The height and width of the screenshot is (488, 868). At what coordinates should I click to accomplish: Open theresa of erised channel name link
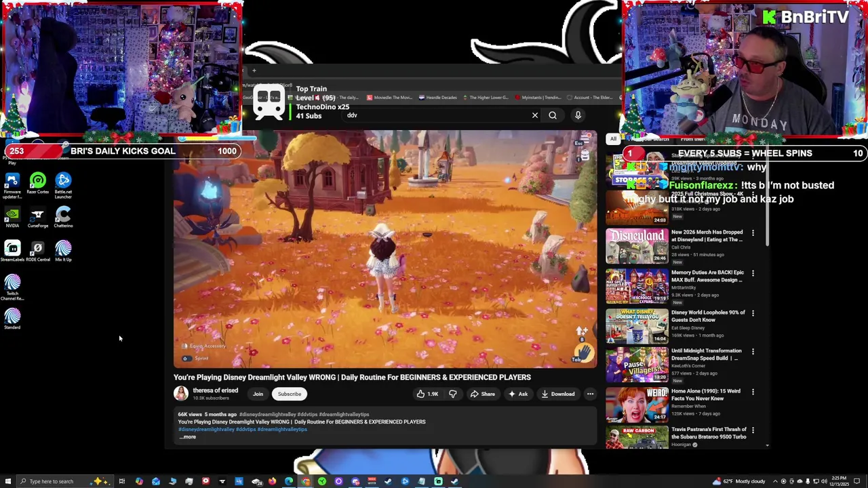tap(215, 390)
